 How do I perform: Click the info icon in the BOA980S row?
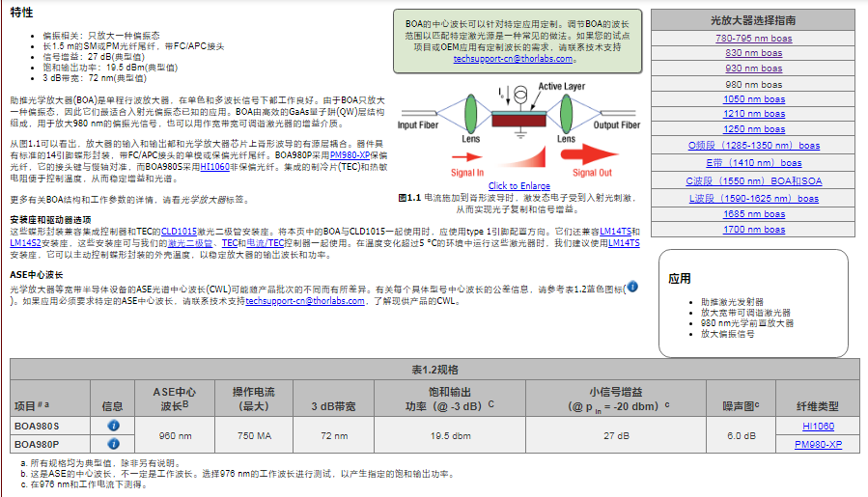point(113,426)
